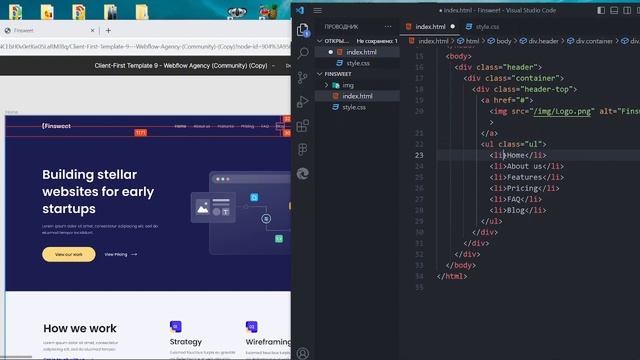Click the Building stellar websites heading
This screenshot has width=640, height=360.
click(98, 191)
